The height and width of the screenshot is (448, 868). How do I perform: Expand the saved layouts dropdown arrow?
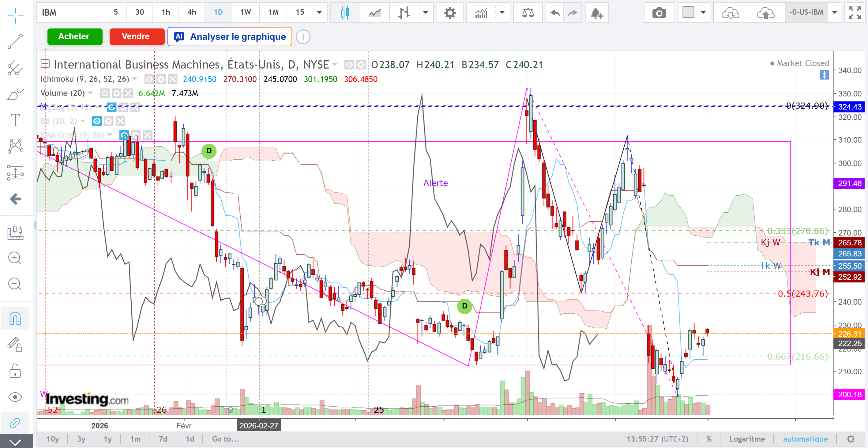tap(835, 13)
